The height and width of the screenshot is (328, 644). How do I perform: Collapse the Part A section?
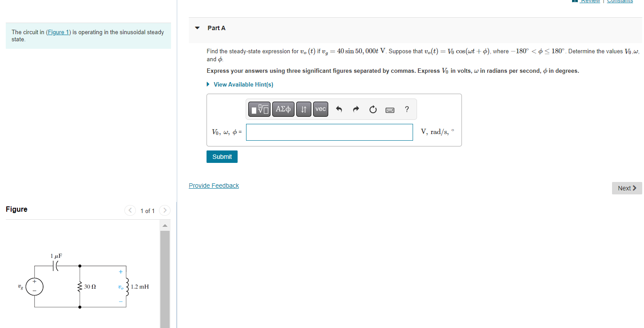point(198,28)
